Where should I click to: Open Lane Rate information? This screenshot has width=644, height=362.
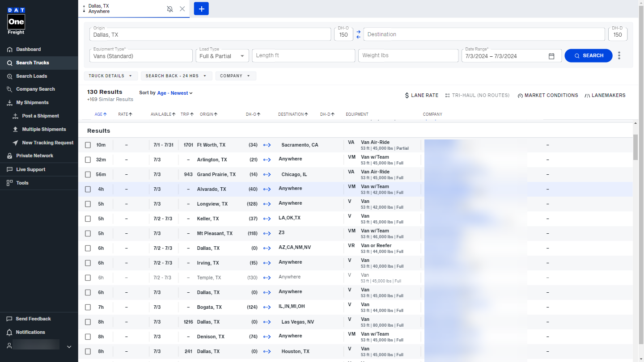(x=421, y=95)
